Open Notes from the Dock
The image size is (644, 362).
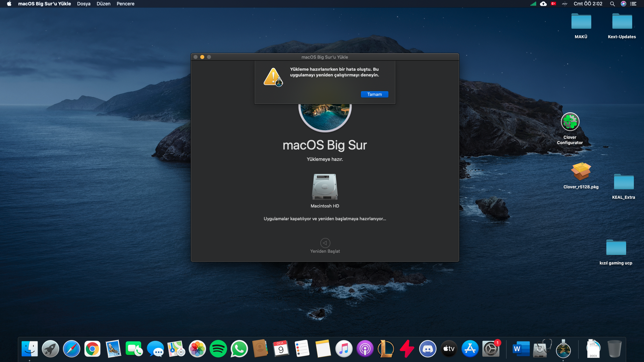[x=323, y=349]
